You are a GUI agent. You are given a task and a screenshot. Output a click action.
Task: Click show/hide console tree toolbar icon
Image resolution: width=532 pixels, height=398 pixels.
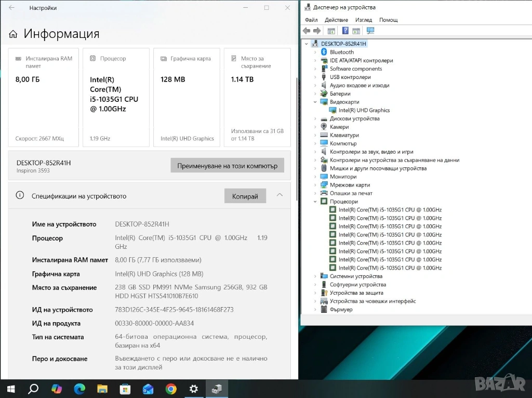(x=331, y=31)
